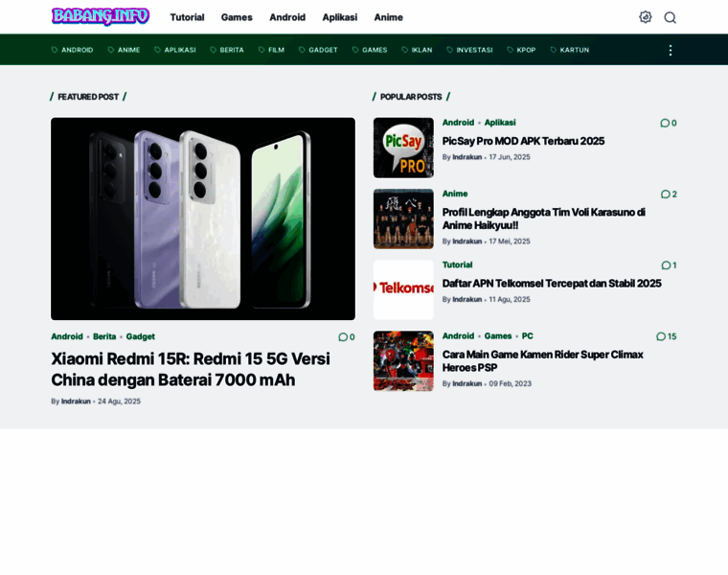The image size is (728, 575).
Task: Select the ANDROID tag in green bar
Action: pos(72,50)
